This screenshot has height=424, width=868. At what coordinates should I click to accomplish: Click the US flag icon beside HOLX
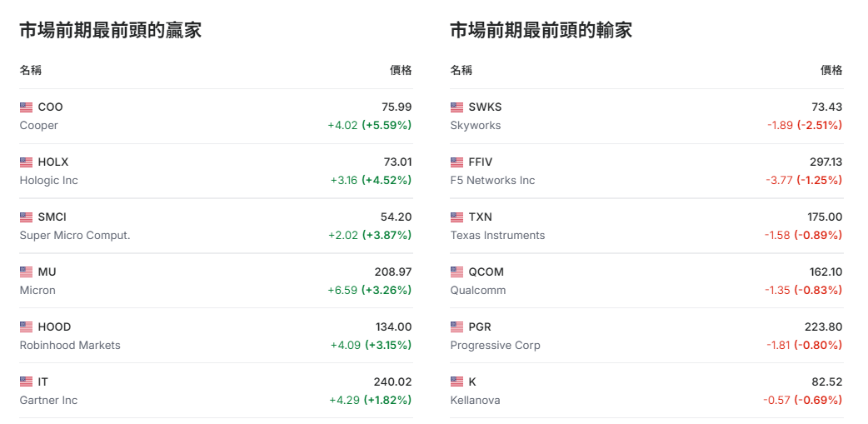[x=27, y=162]
